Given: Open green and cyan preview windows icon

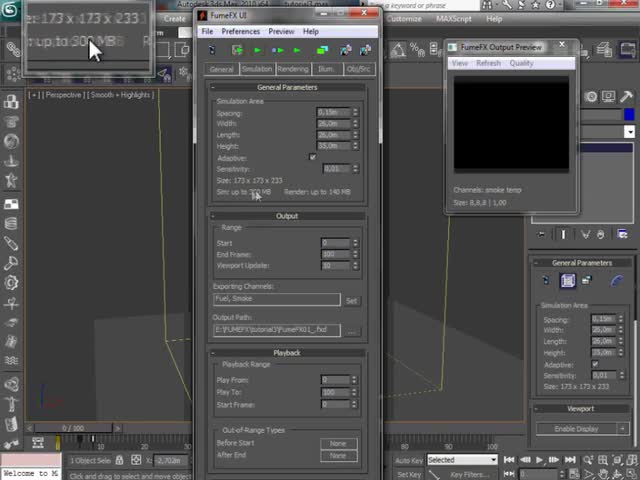Looking at the screenshot, I should (322, 50).
